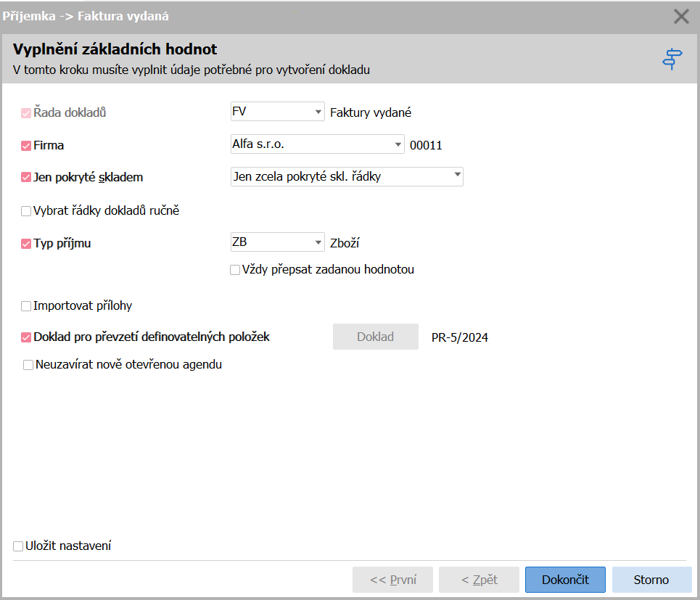Uncheck the Firma checkbox
Image resolution: width=700 pixels, height=600 pixels.
coord(26,146)
